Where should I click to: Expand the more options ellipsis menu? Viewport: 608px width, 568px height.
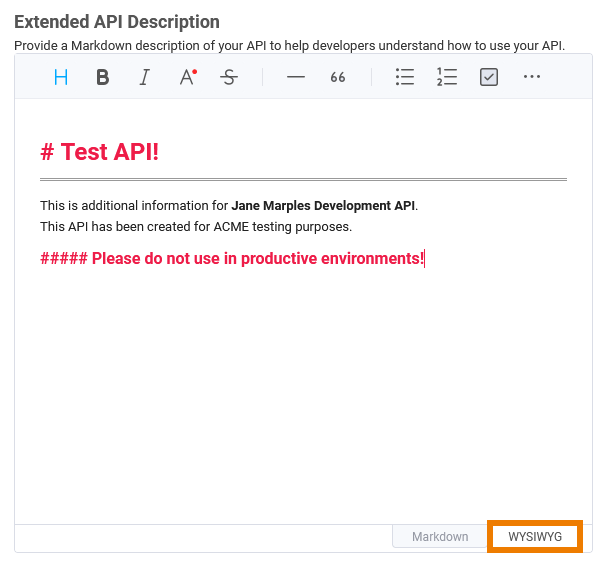click(x=531, y=77)
